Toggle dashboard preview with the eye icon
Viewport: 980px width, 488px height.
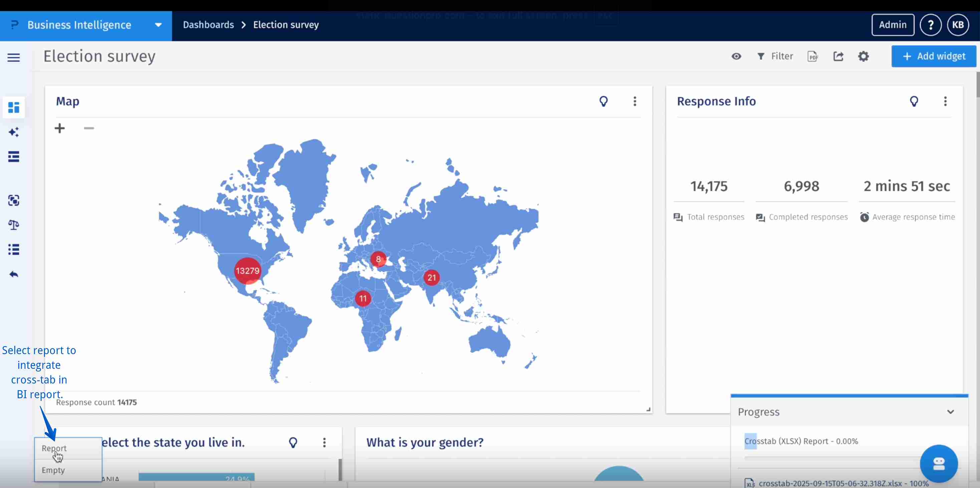[737, 56]
